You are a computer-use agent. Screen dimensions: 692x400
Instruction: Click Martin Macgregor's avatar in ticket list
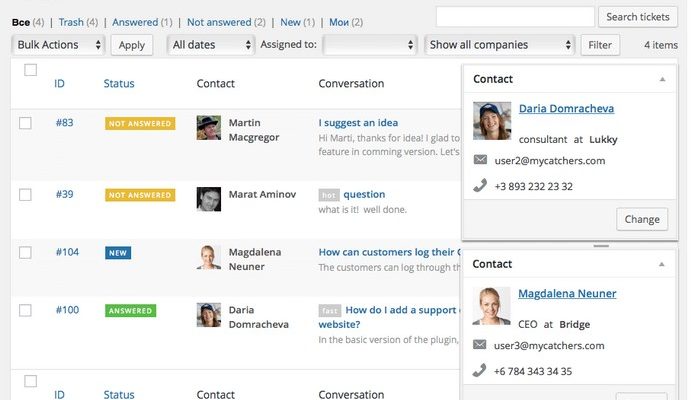click(208, 129)
